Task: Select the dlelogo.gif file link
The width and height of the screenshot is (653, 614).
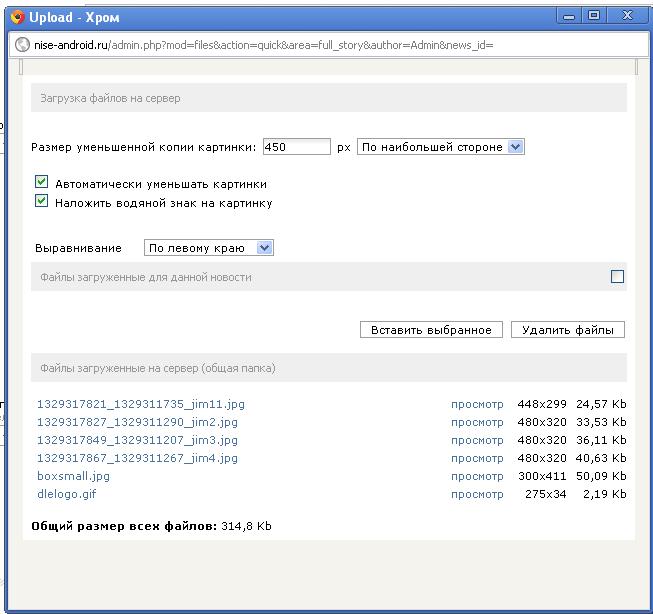Action: 66,494
